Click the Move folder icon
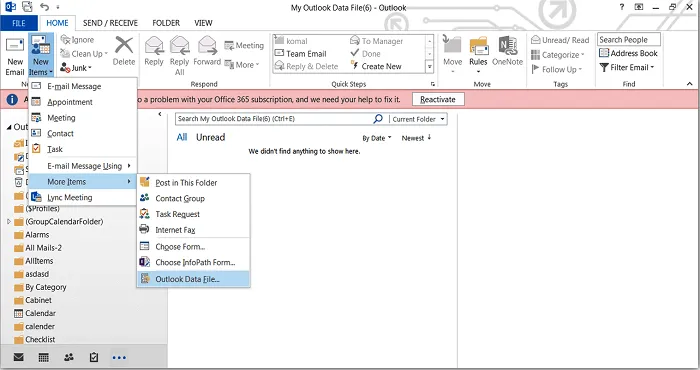This screenshot has width=700, height=370. pyautogui.click(x=452, y=45)
